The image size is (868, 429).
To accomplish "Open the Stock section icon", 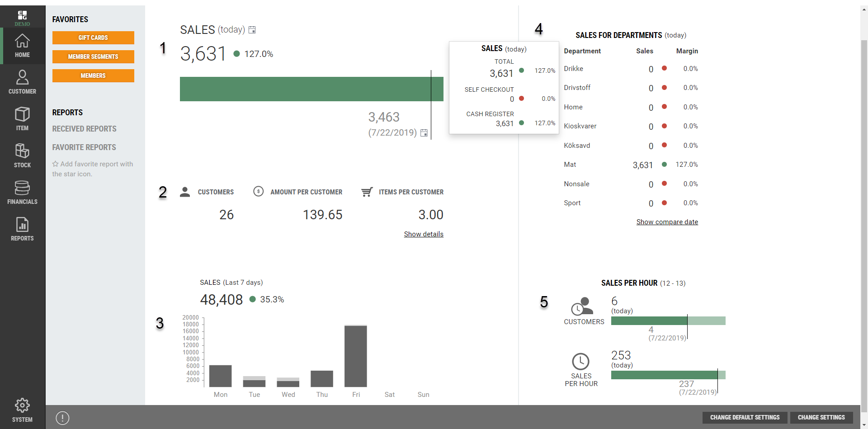I will coord(22,155).
